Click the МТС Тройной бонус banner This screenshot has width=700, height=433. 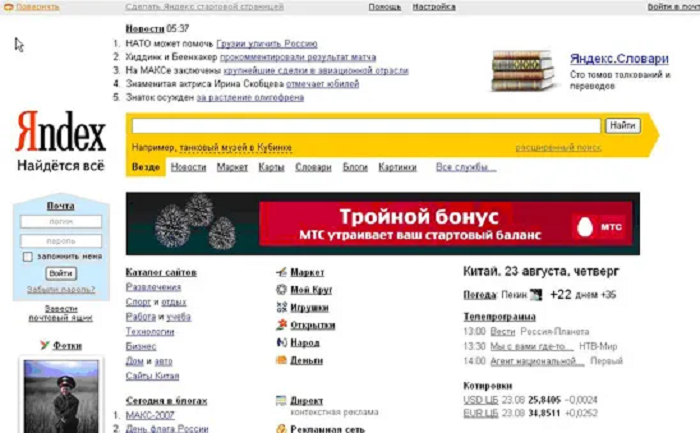point(383,224)
